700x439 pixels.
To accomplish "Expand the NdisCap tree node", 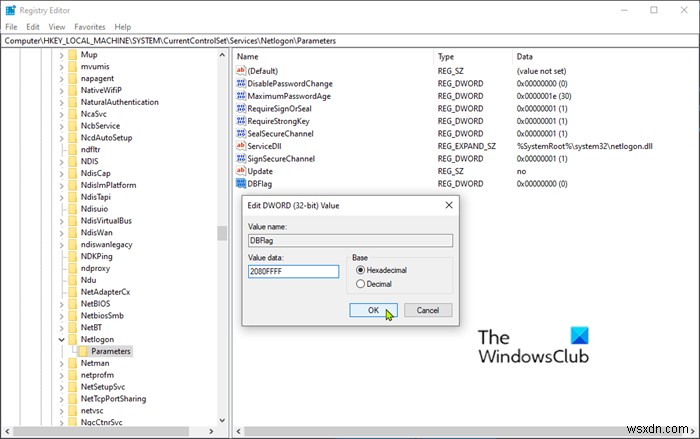I will (62, 173).
